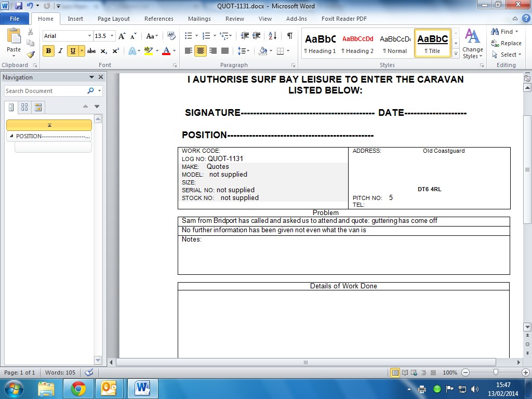
Task: Apply subscript formatting
Action: 104,51
